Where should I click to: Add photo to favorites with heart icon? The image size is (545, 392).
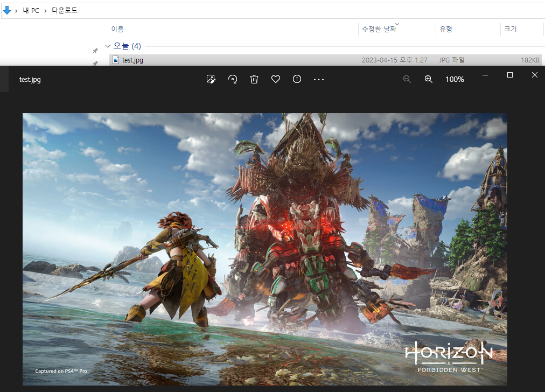tap(276, 79)
